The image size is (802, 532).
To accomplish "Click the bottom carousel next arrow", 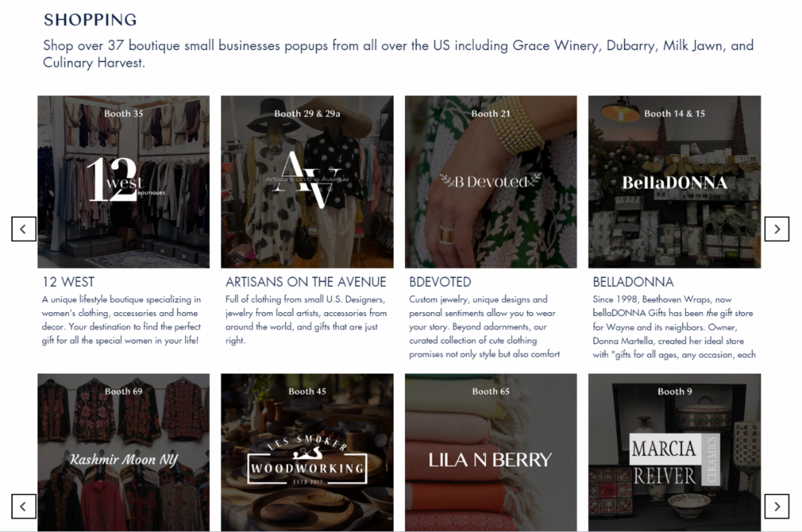I will pyautogui.click(x=777, y=506).
